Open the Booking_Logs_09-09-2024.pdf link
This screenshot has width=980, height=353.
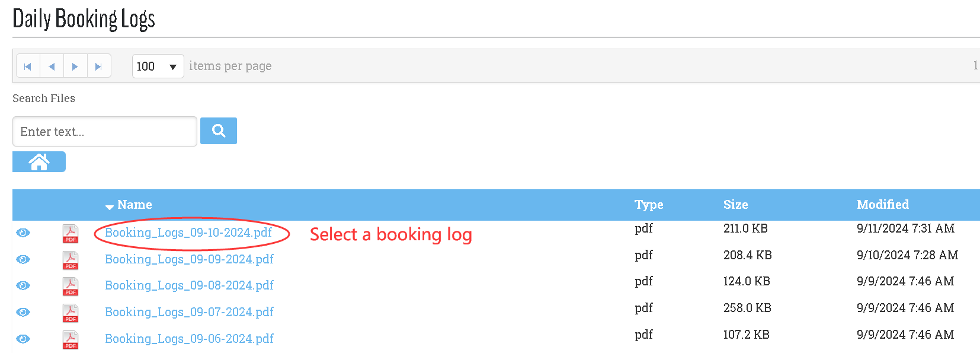click(x=189, y=259)
